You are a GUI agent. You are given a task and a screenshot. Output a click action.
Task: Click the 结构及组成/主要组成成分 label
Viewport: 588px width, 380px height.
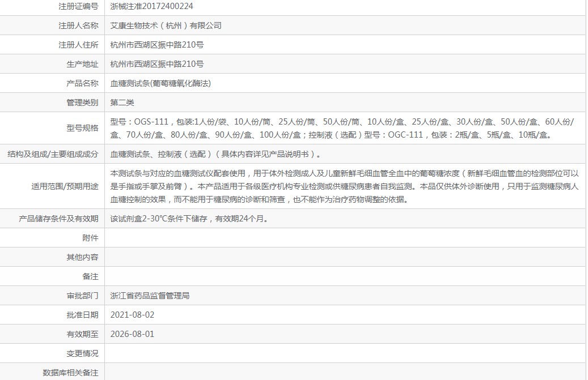(53, 154)
